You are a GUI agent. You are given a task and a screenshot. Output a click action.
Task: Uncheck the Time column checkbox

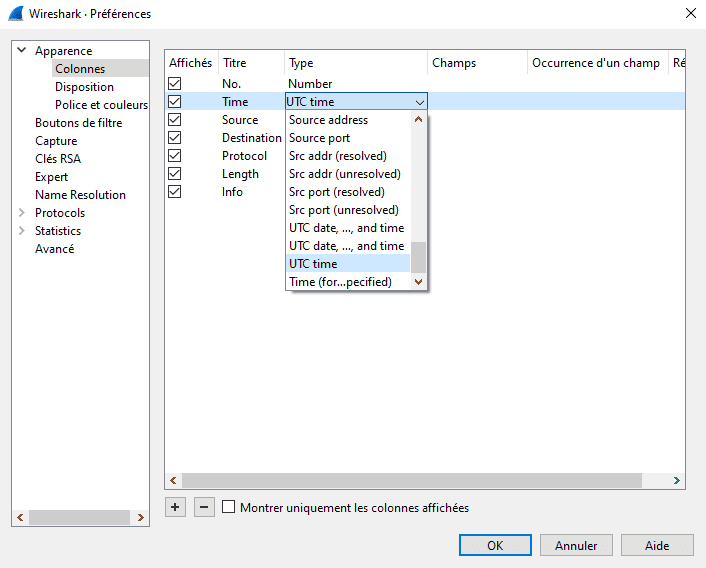point(175,102)
